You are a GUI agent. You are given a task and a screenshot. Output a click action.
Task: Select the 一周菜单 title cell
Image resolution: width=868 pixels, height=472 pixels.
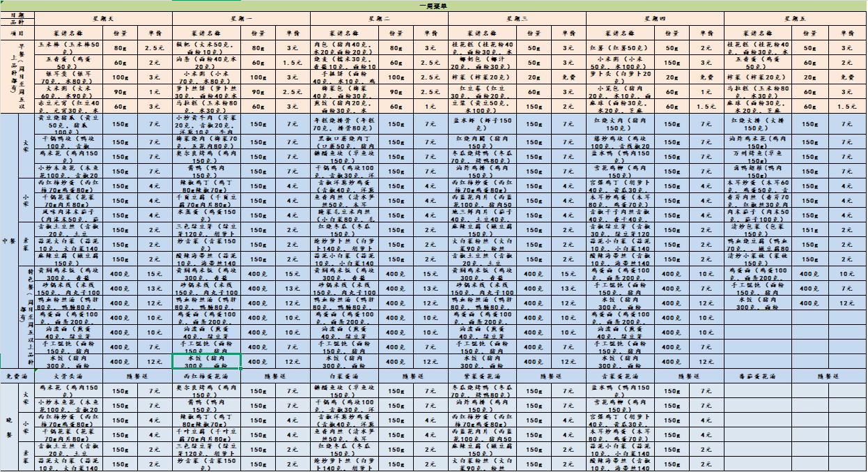pyautogui.click(x=433, y=6)
